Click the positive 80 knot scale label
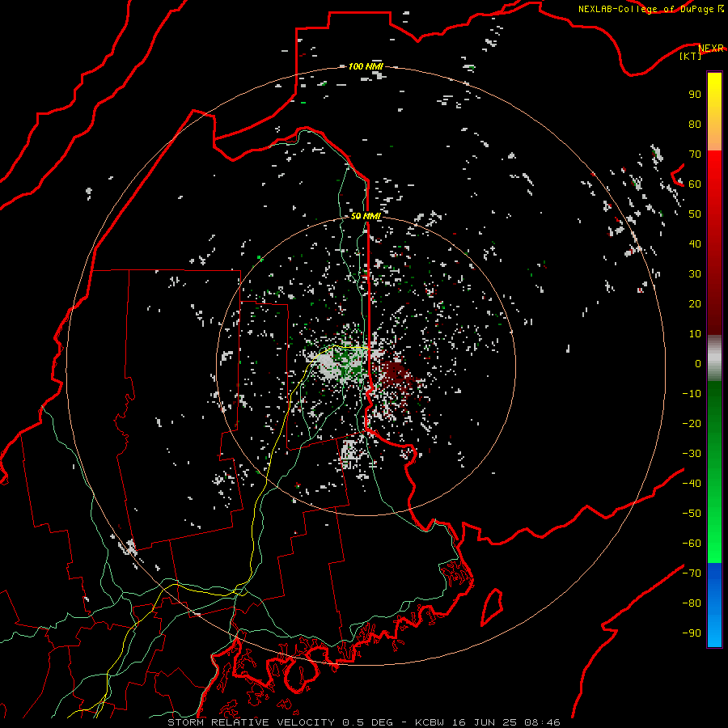The height and width of the screenshot is (728, 728). 695,125
